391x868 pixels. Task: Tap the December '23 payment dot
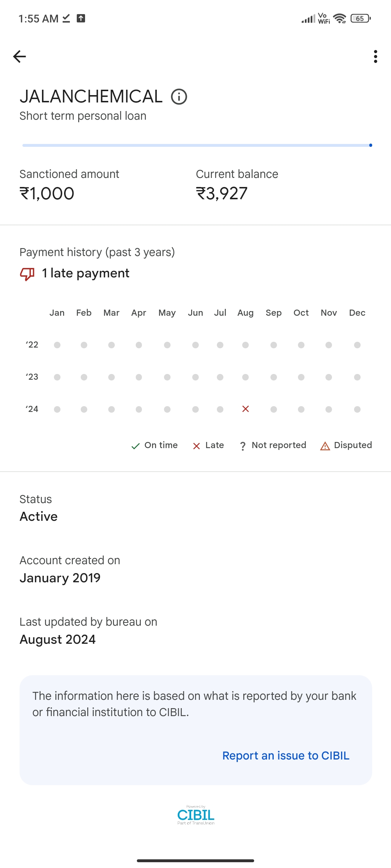(x=357, y=377)
